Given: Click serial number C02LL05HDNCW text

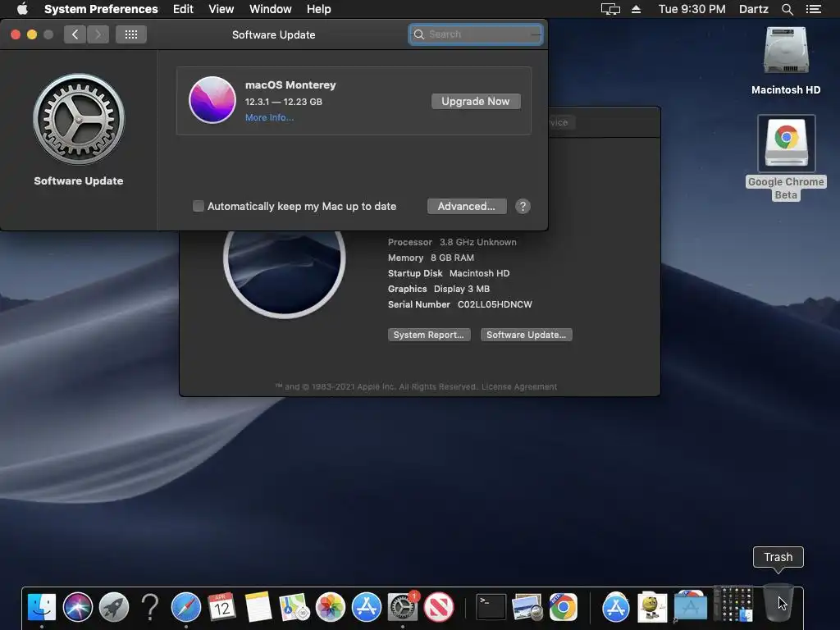Looking at the screenshot, I should [x=495, y=304].
